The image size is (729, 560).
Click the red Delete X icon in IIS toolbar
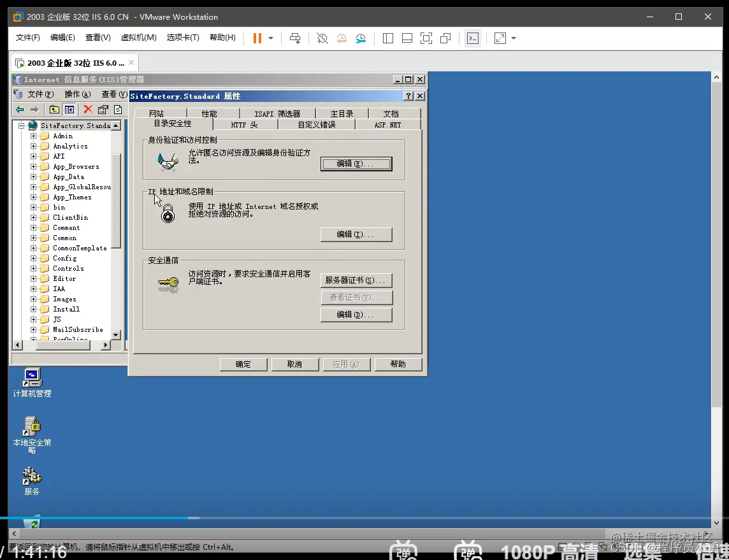tap(87, 110)
